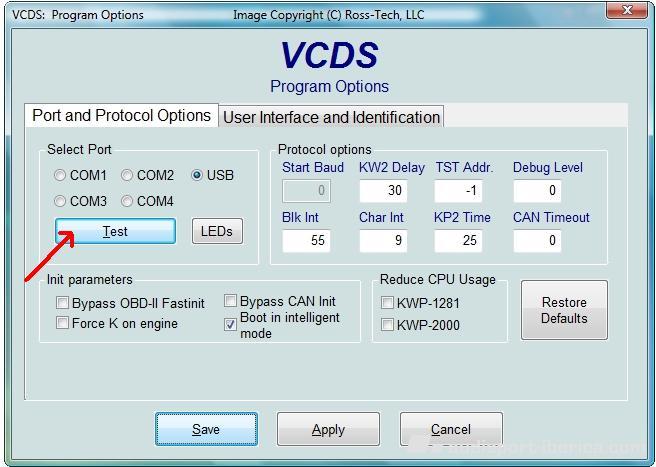The width and height of the screenshot is (656, 467).
Task: Select the COM3 port radio button
Action: click(60, 201)
